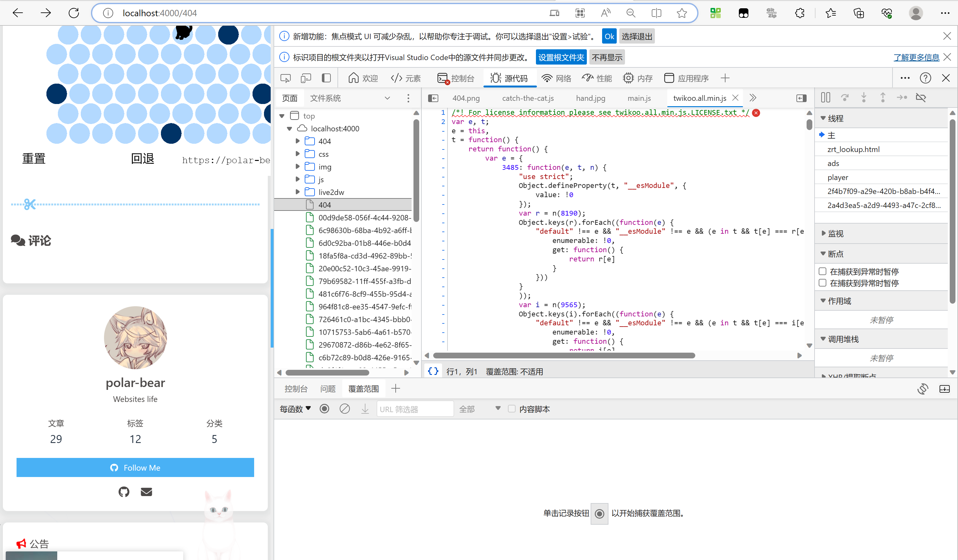The image size is (958, 560).
Task: Start coverage recording round button
Action: coord(324,409)
